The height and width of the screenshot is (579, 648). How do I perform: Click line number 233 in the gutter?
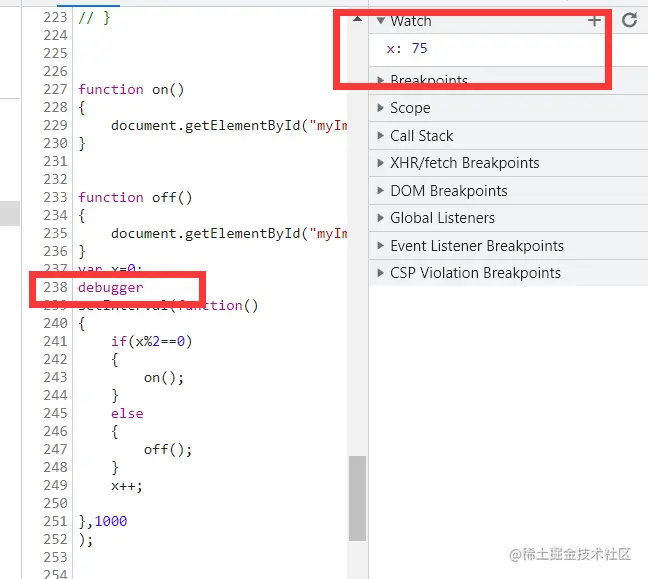55,197
